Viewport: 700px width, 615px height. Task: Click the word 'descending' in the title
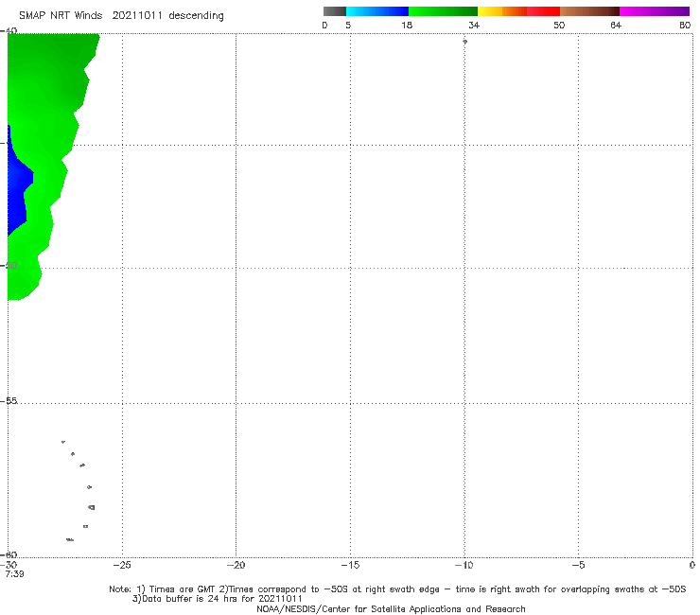coord(197,16)
